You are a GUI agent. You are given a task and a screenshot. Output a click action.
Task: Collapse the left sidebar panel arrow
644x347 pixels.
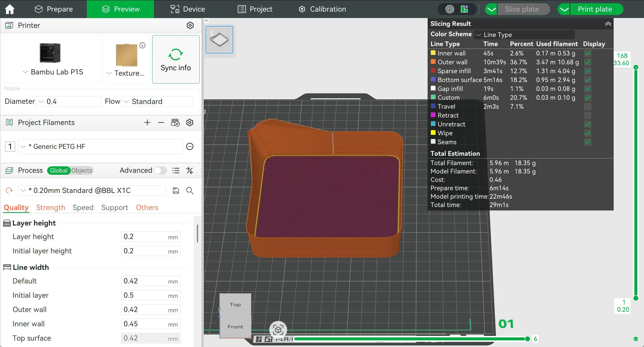[206, 20]
